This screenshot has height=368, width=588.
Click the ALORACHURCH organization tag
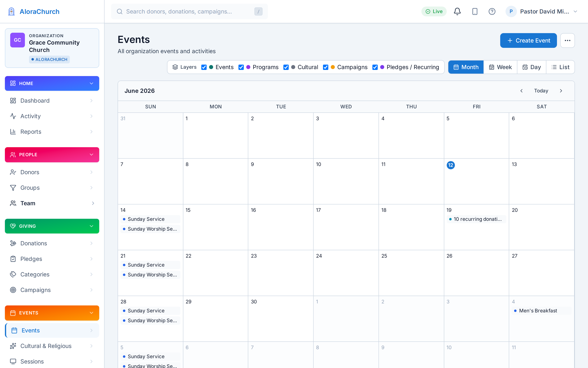coord(49,59)
